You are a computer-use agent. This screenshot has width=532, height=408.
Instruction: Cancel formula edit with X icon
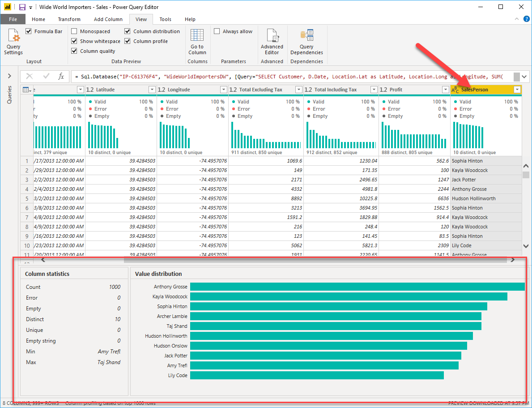coord(30,77)
